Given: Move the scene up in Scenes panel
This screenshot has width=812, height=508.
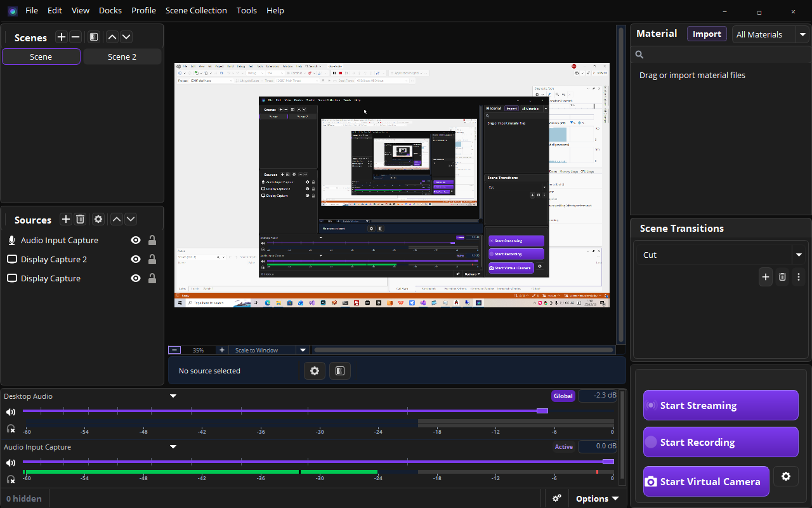Looking at the screenshot, I should 112,37.
